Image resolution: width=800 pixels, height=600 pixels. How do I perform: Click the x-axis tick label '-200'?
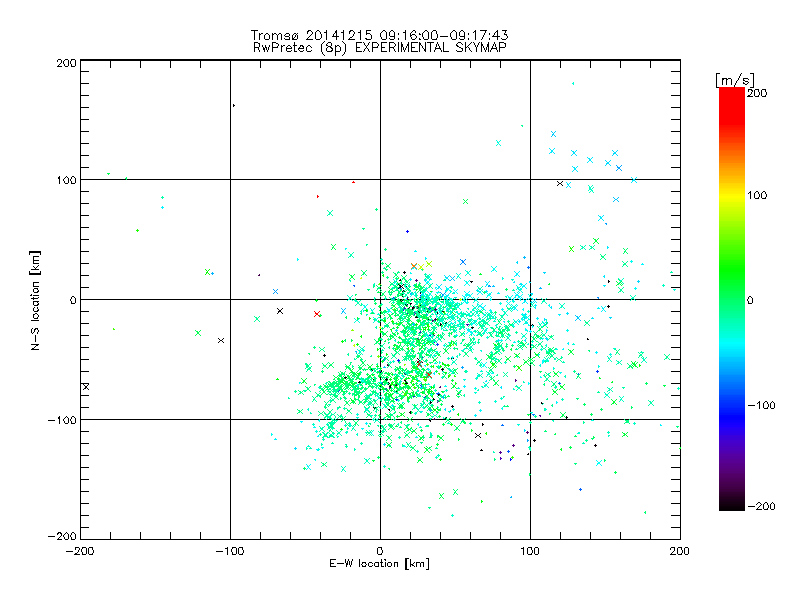[x=80, y=552]
